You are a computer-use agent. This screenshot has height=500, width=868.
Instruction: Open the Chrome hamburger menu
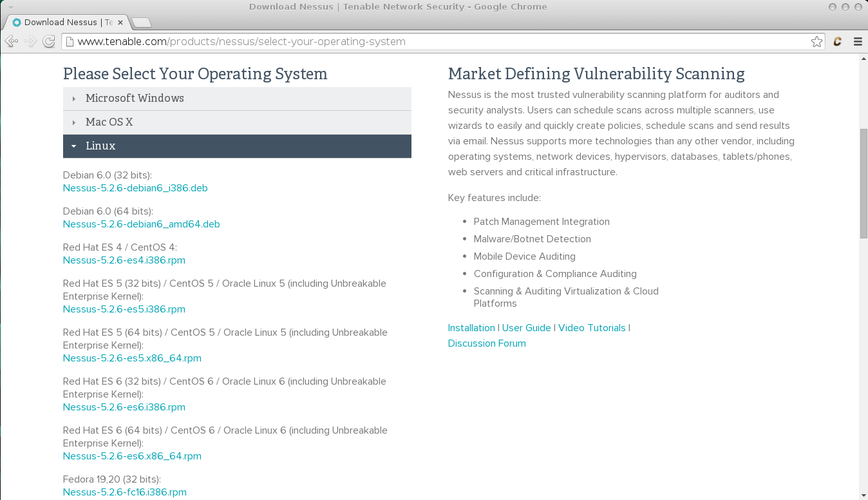858,41
